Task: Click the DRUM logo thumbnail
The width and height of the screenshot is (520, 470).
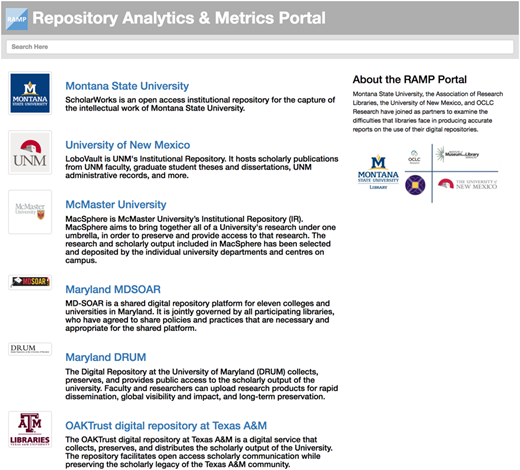Action: (x=30, y=349)
